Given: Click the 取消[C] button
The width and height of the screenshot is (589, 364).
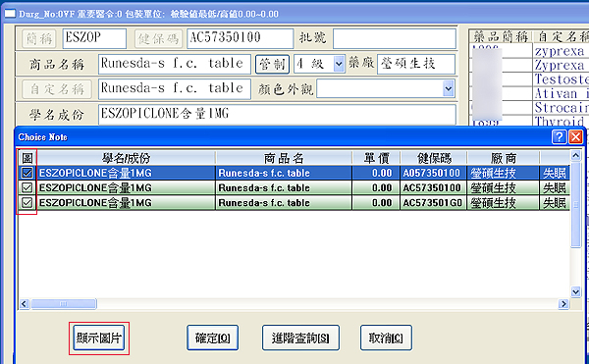Looking at the screenshot, I should (386, 338).
